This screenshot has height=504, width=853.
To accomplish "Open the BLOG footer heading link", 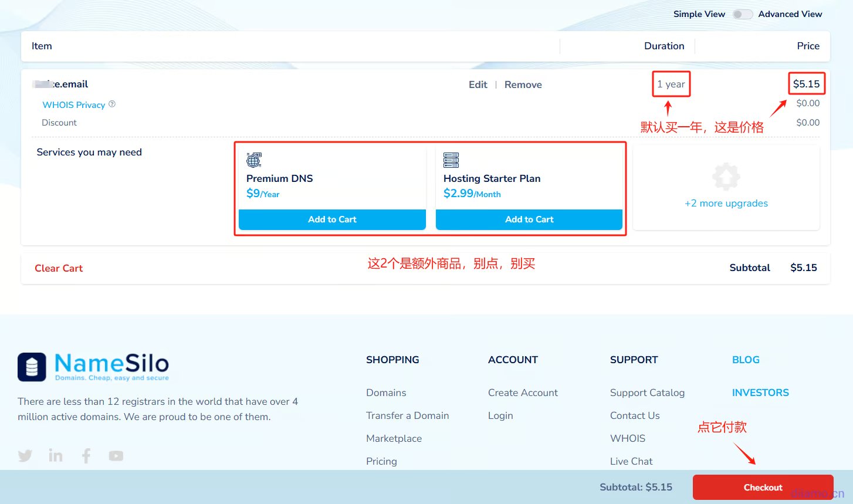I will (x=746, y=360).
